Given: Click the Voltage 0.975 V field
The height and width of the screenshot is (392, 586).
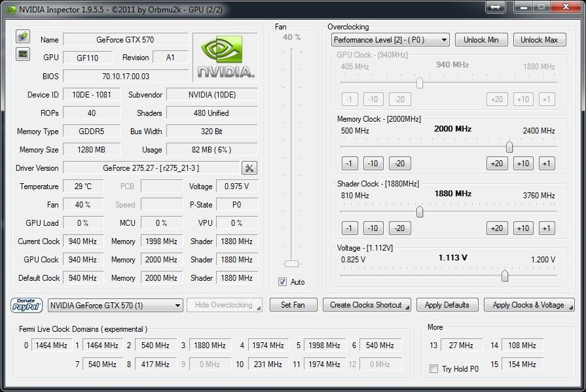Looking at the screenshot, I should click(237, 186).
